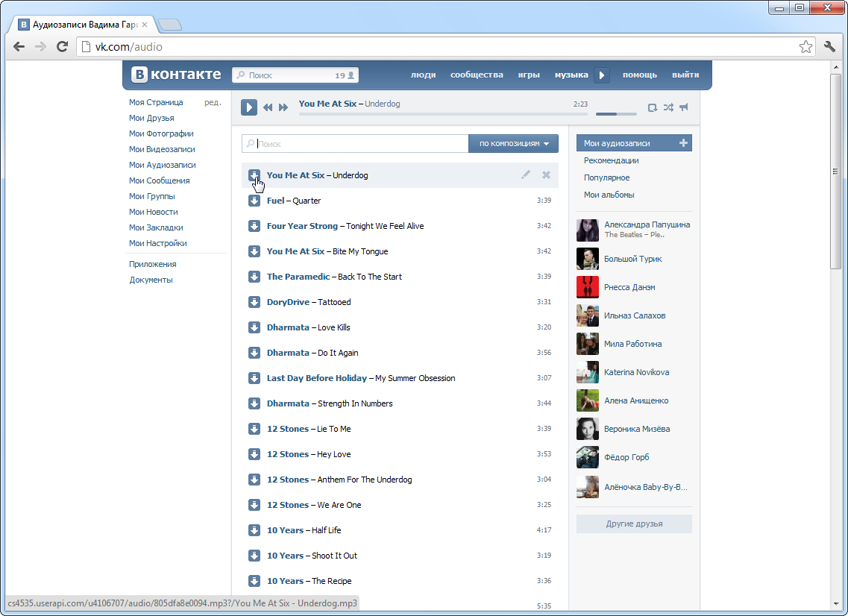This screenshot has width=848, height=616.
Task: Click the download icon for Hey Love
Action: pos(254,454)
